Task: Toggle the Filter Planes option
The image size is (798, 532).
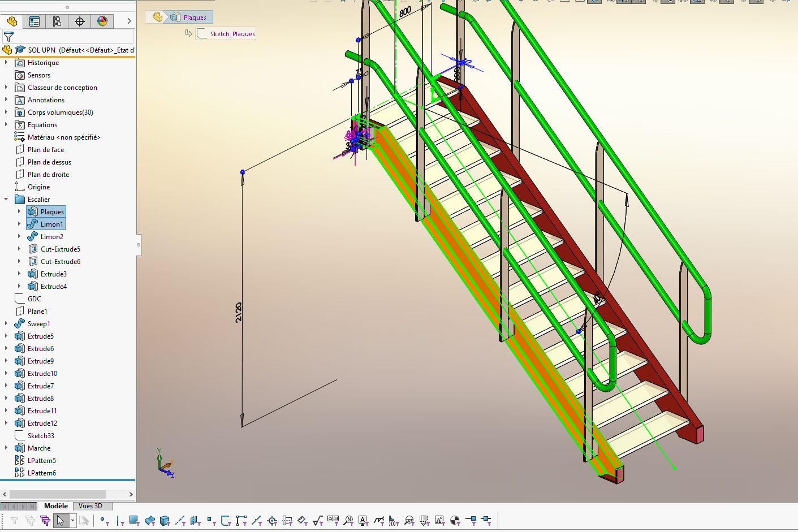Action: (x=196, y=520)
